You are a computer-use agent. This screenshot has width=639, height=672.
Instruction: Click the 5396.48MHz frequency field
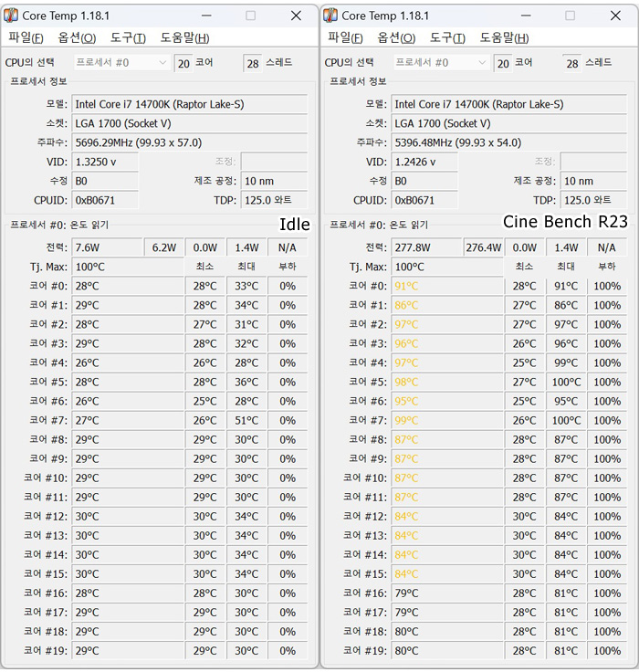(x=508, y=142)
